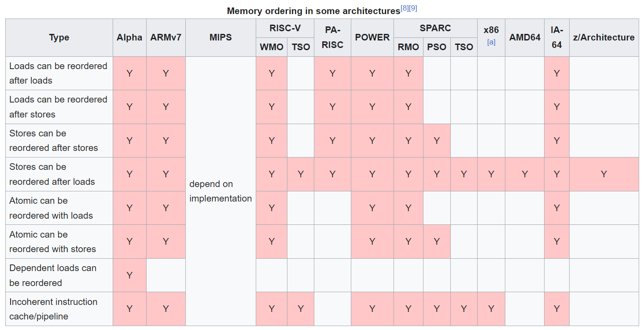Image resolution: width=644 pixels, height=330 pixels.
Task: Click the AMD64 column header
Action: point(525,38)
